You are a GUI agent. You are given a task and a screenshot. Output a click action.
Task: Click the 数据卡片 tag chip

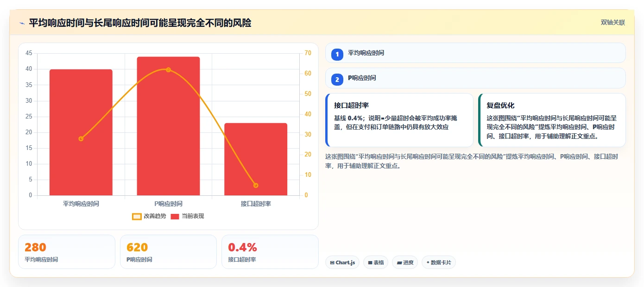(x=439, y=262)
